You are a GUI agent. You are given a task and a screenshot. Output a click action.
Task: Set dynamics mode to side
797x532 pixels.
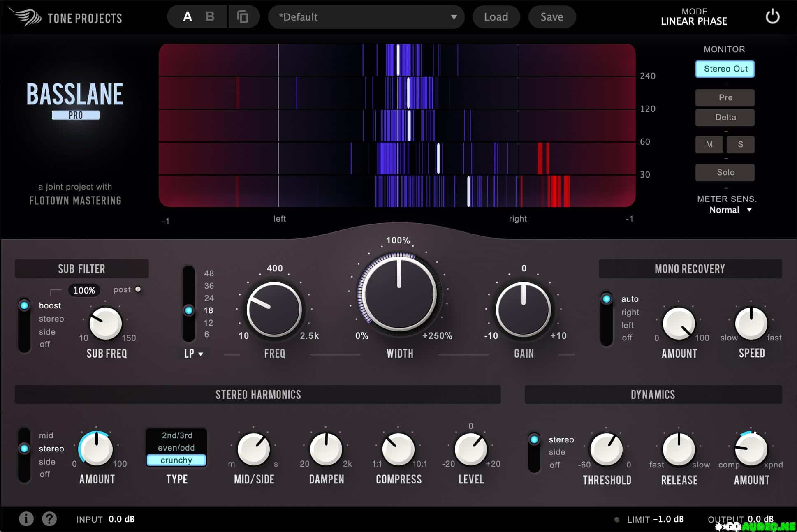[x=557, y=452]
